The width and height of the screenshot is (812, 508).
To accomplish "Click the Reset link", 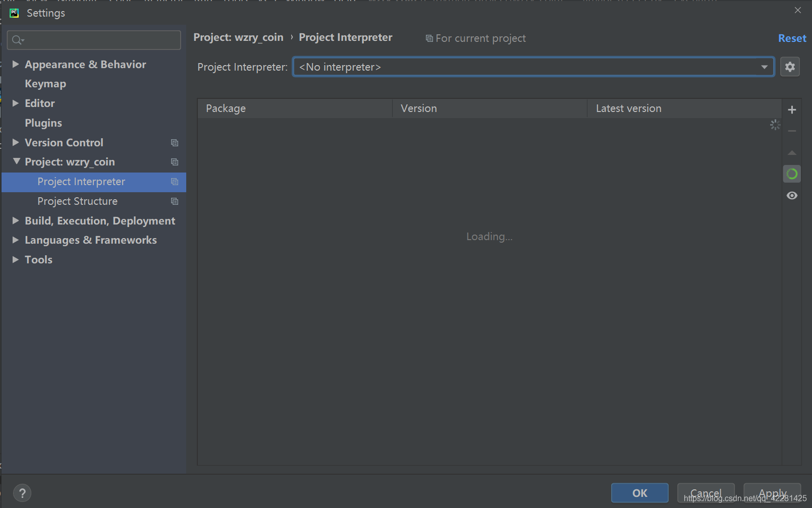I will [792, 38].
